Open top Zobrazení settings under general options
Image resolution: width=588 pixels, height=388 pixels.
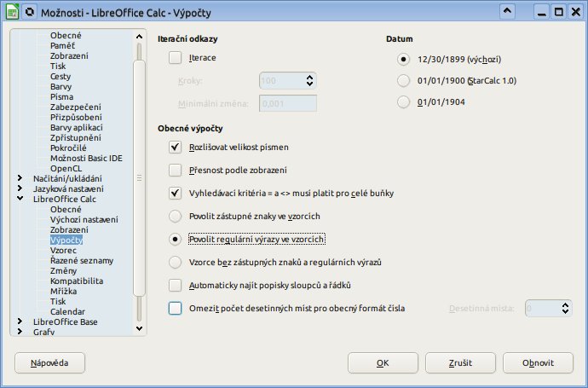click(69, 55)
